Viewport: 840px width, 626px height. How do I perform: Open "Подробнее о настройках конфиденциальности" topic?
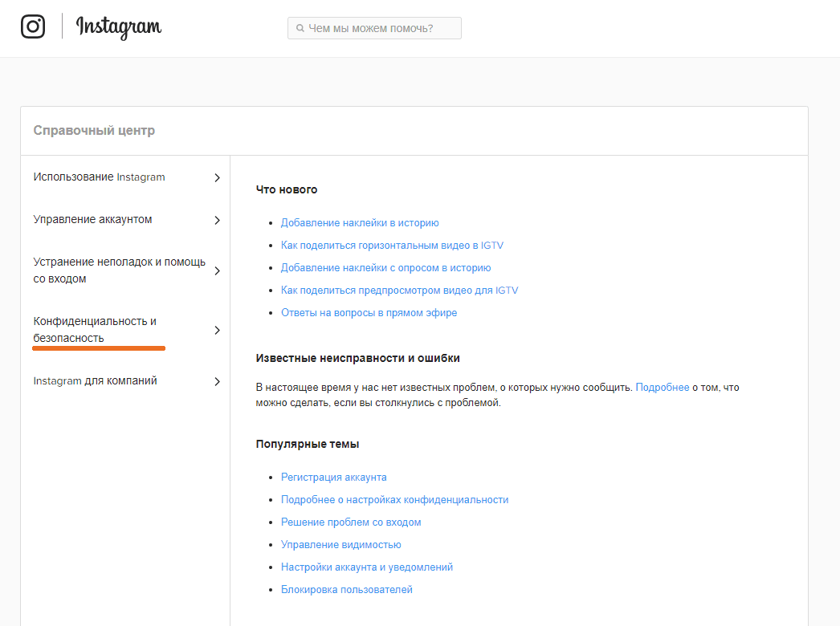[395, 500]
